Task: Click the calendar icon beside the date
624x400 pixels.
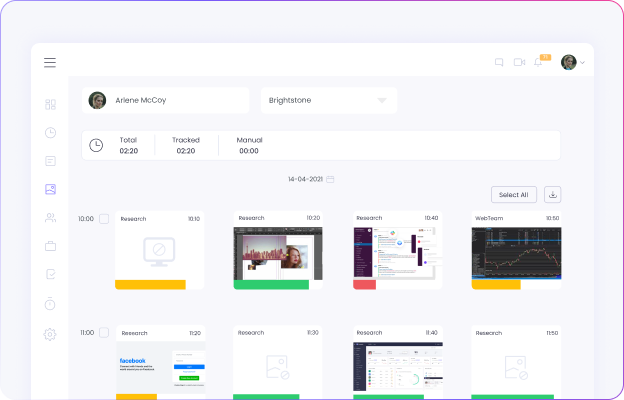Action: pyautogui.click(x=330, y=179)
